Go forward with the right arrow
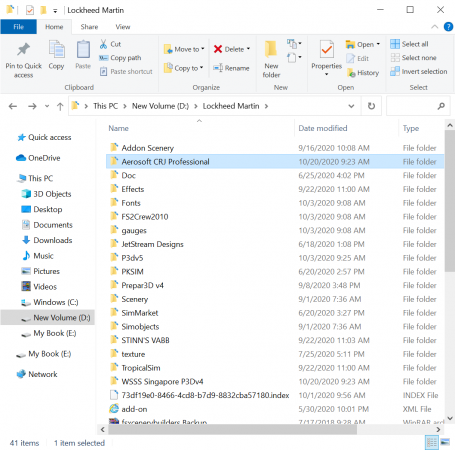 click(32, 106)
